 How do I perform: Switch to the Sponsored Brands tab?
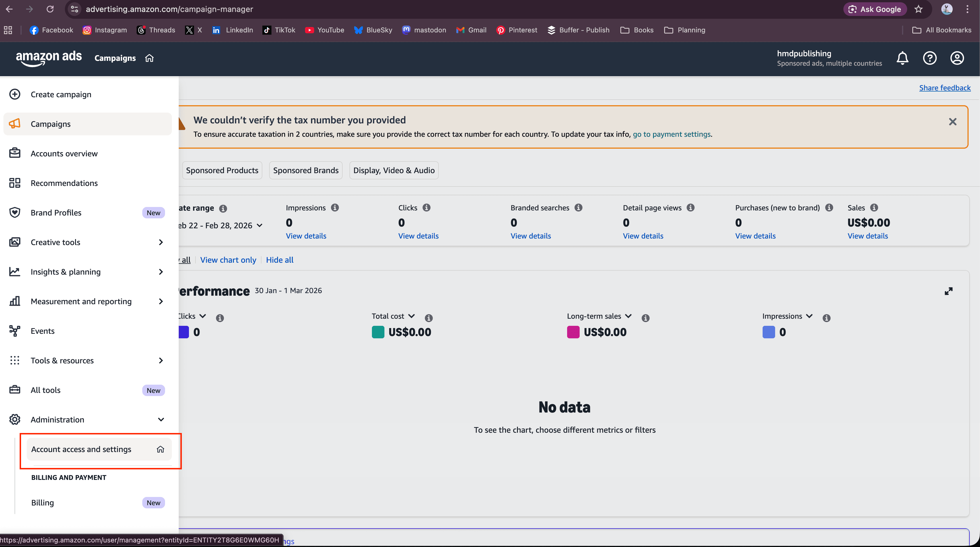click(306, 170)
